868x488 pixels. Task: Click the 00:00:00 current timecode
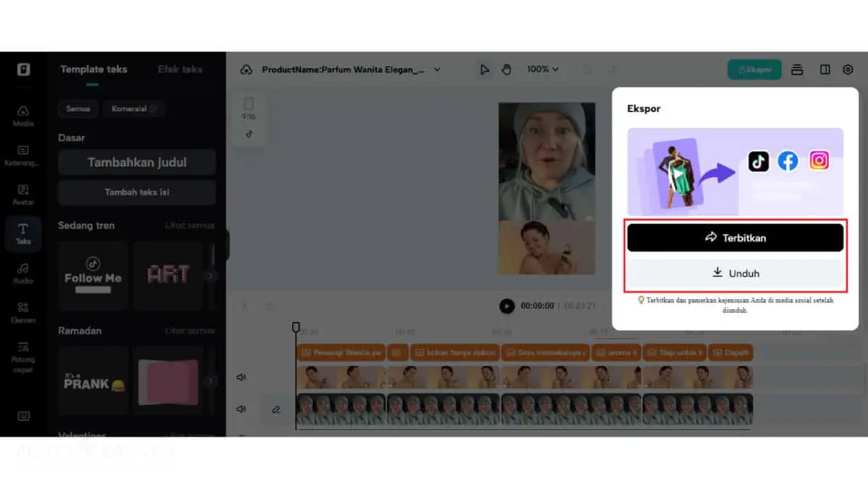(537, 306)
